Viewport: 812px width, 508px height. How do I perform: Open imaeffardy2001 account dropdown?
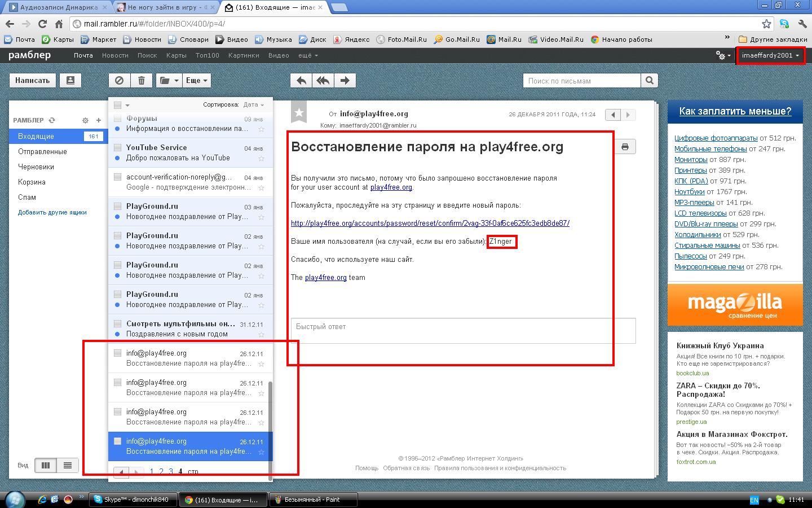tap(770, 55)
